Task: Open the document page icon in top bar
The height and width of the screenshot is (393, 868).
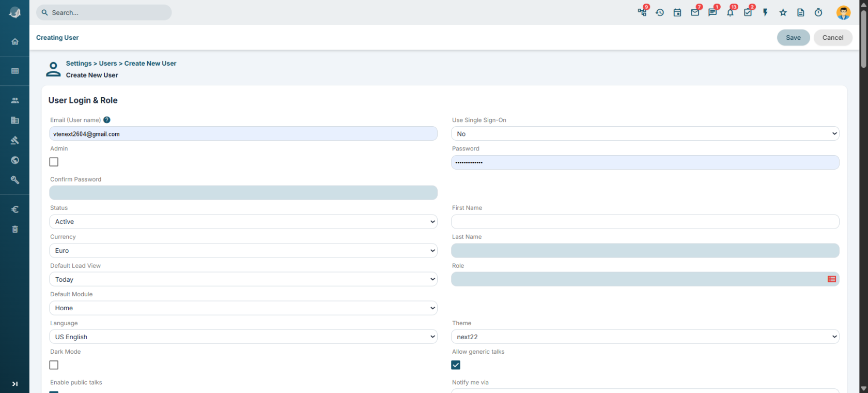Action: pos(801,12)
